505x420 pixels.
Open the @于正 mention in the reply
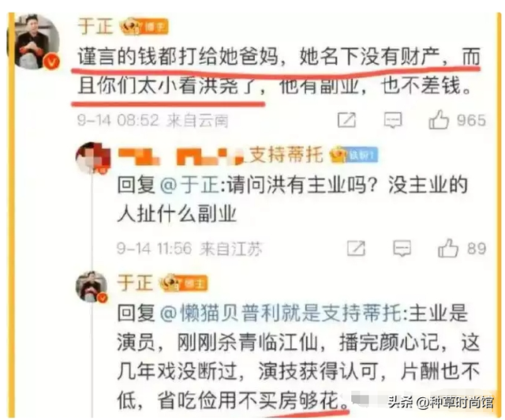point(189,186)
